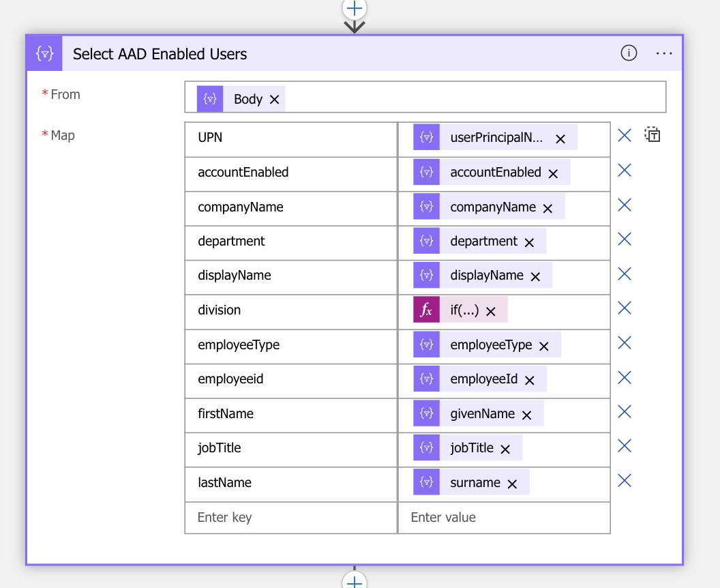Screen dimensions: 720x588
Task: Delete the division map row
Action: pos(624,308)
